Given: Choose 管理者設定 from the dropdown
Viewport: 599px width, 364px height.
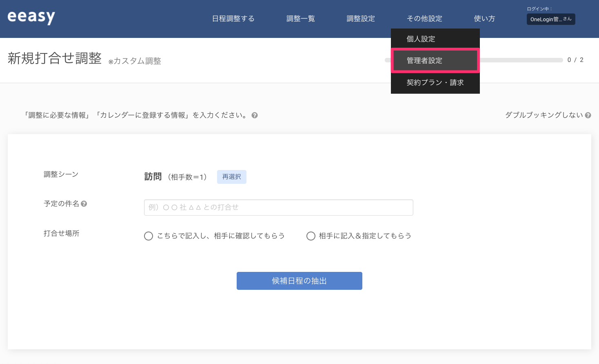Looking at the screenshot, I should click(435, 61).
